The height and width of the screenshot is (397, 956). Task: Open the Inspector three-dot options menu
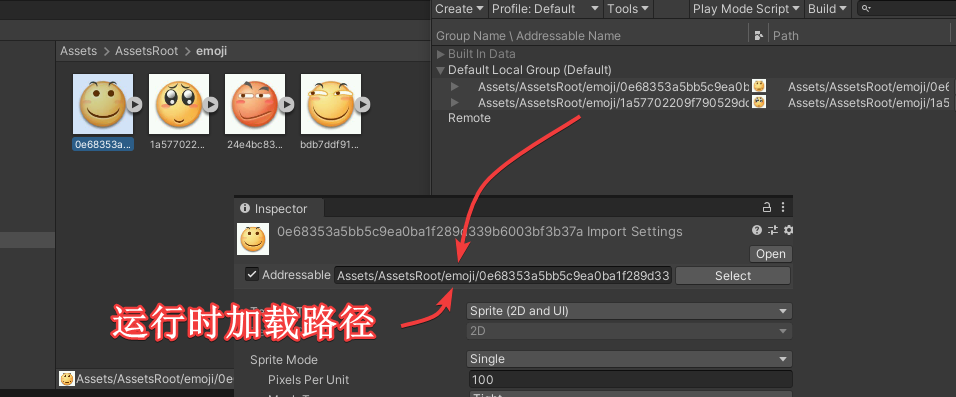[783, 207]
